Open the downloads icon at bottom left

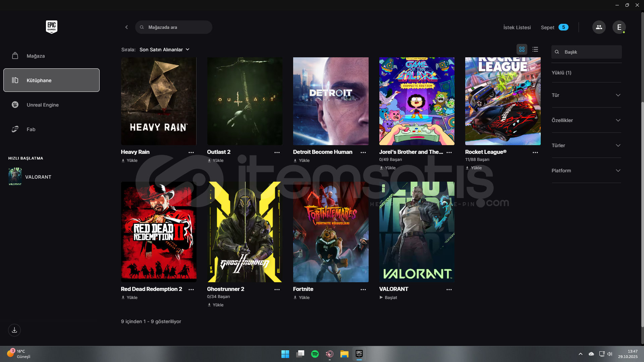point(14,330)
